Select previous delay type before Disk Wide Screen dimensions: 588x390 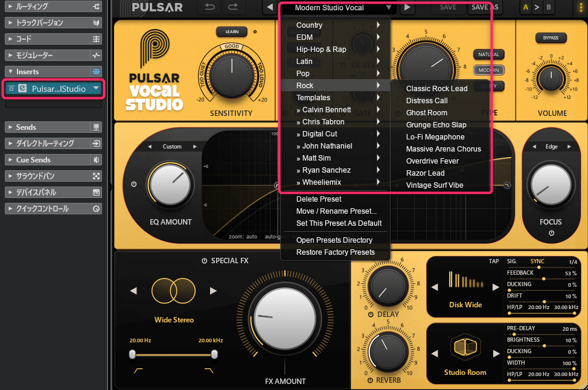pyautogui.click(x=435, y=287)
